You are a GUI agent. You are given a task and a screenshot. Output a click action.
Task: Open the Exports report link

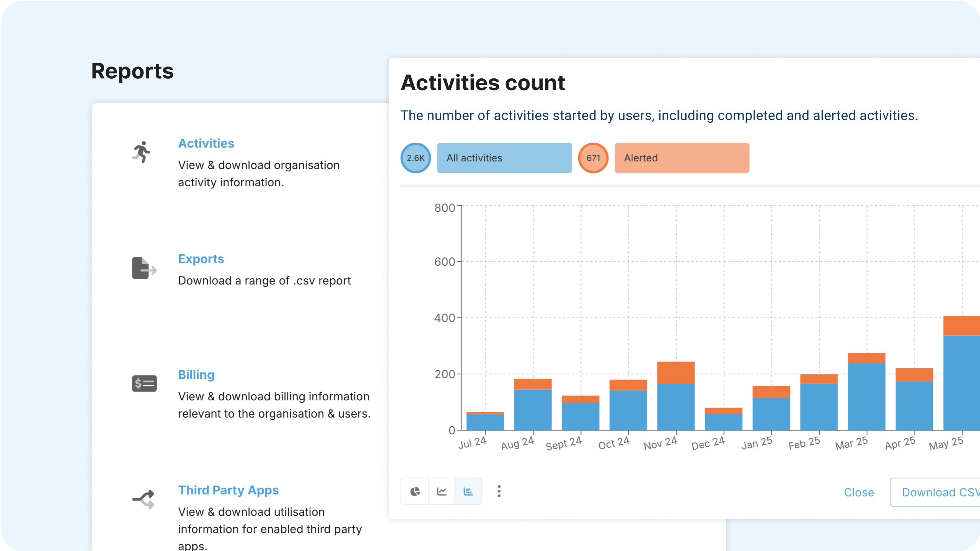201,259
